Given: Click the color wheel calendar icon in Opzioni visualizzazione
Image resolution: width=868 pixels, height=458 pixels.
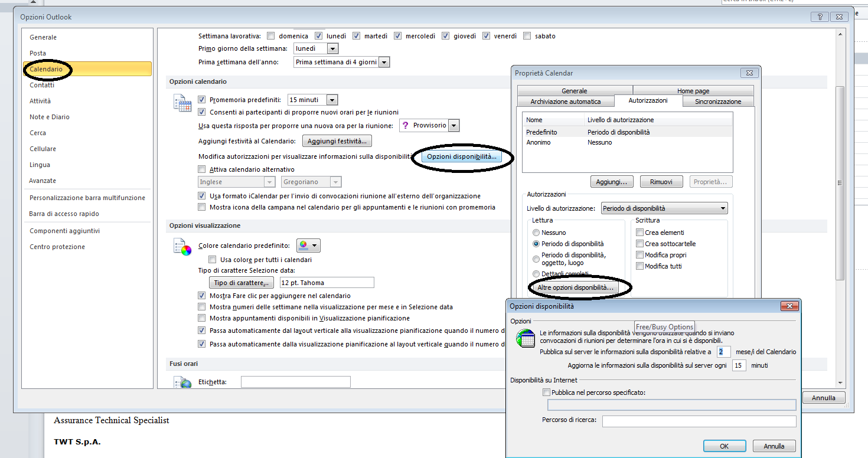Looking at the screenshot, I should click(x=182, y=246).
